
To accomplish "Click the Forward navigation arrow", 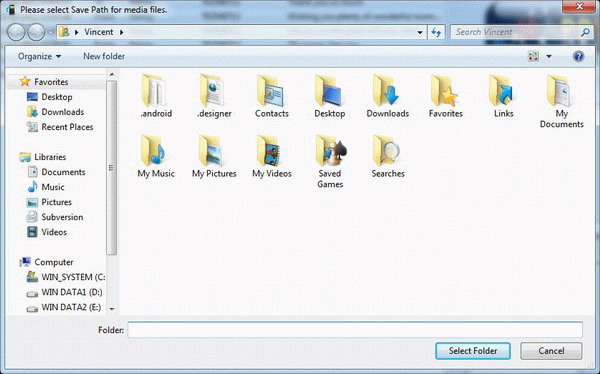I will [36, 33].
